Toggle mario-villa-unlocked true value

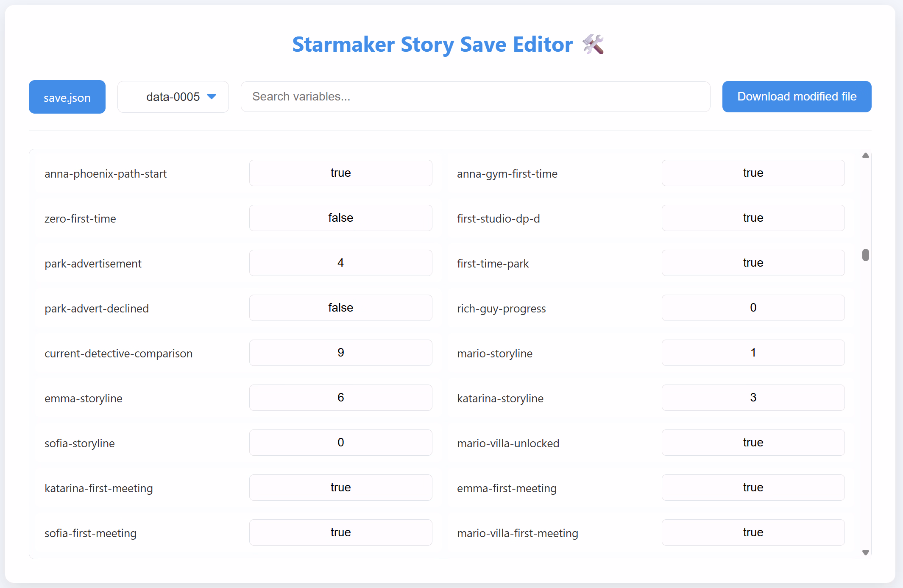[753, 443]
